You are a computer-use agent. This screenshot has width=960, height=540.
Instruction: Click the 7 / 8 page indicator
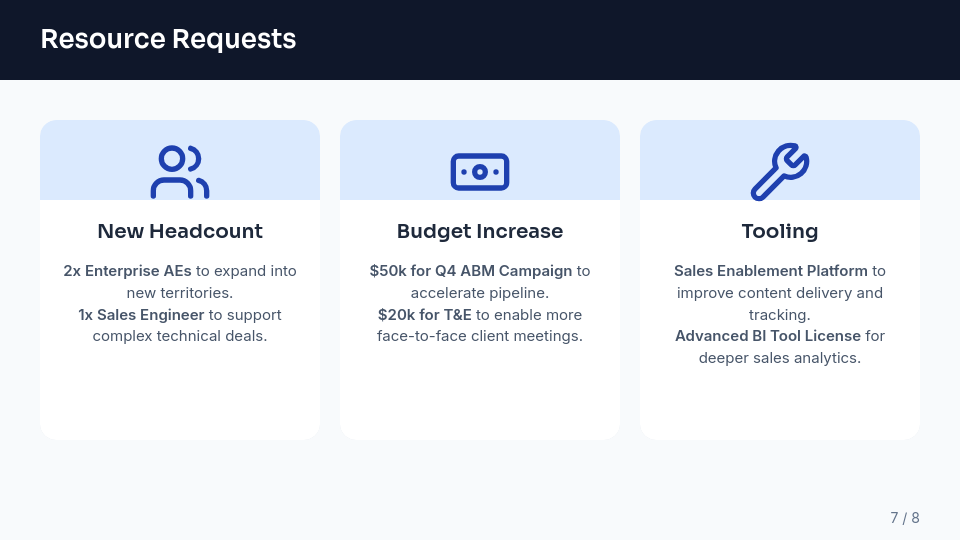point(904,518)
